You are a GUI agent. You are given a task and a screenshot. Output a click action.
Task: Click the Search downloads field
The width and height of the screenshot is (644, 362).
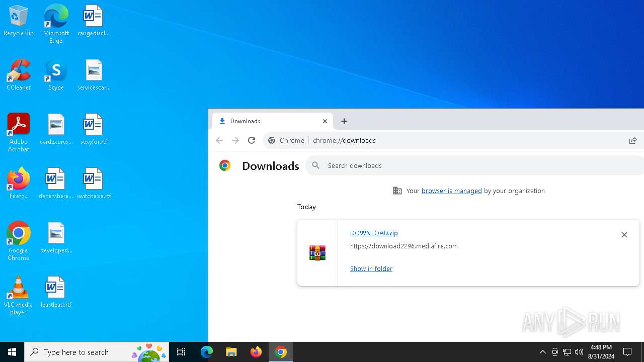[x=474, y=165]
